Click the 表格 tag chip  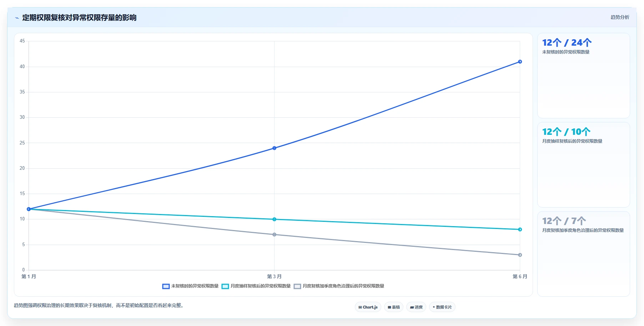(394, 307)
